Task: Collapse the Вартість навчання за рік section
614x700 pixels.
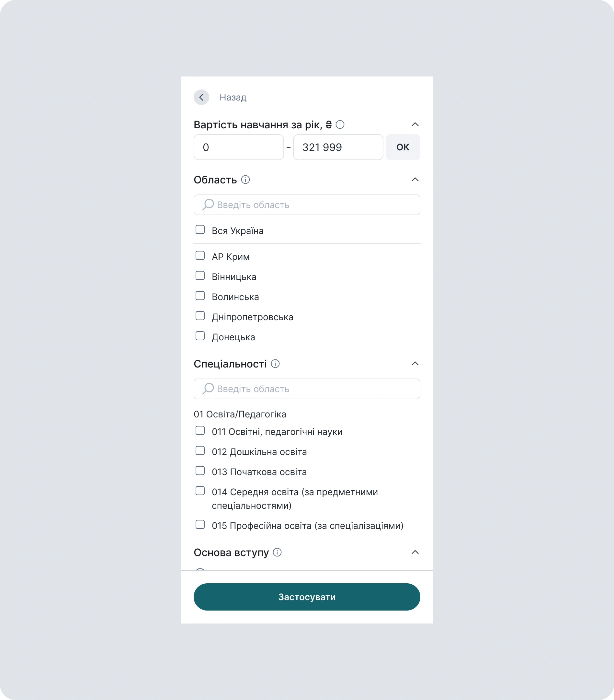Action: [x=415, y=124]
